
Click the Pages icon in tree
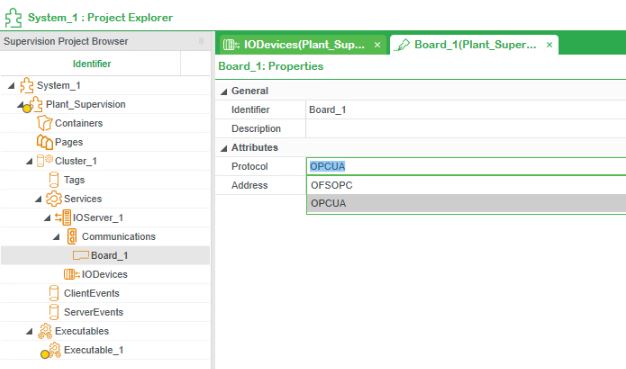(44, 142)
